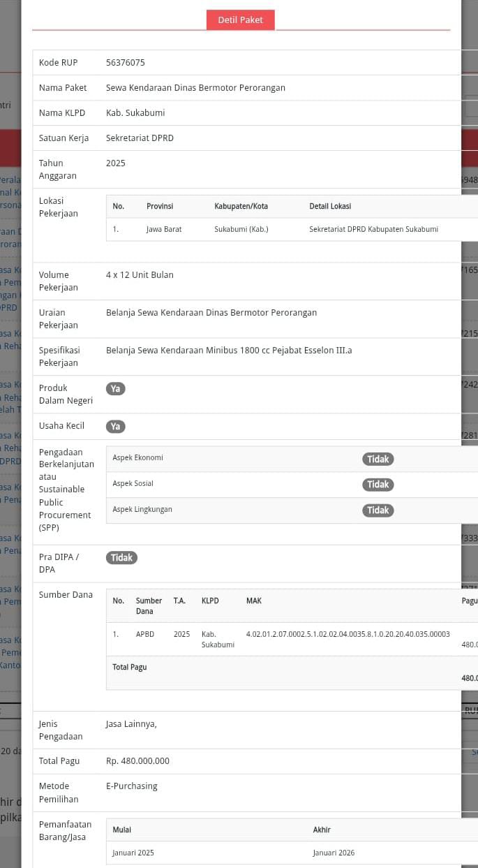Click the KLPD column header in Sumber Dana table
The width and height of the screenshot is (478, 868).
coord(210,601)
